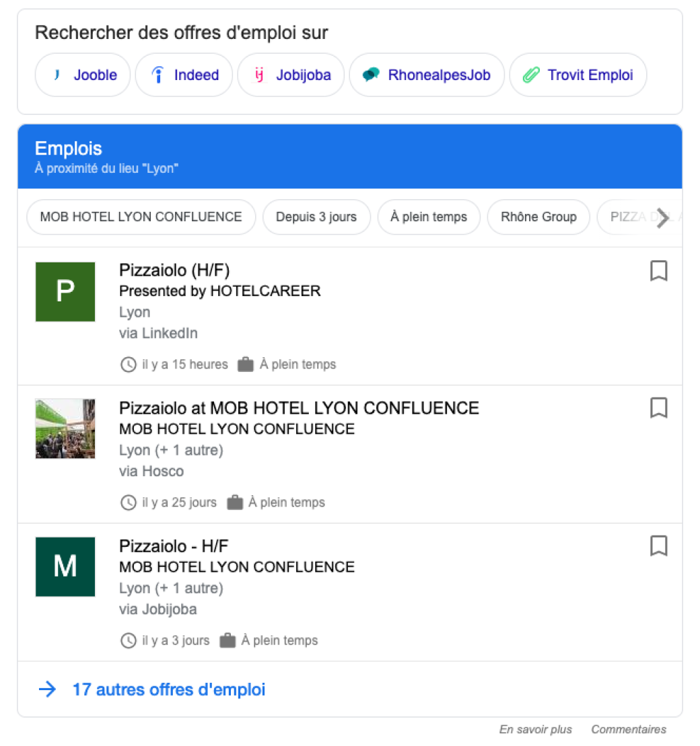Screen dimensions: 700x746
Task: Click 'Rechercher des offres d'emploi sur' heading
Action: 182,33
